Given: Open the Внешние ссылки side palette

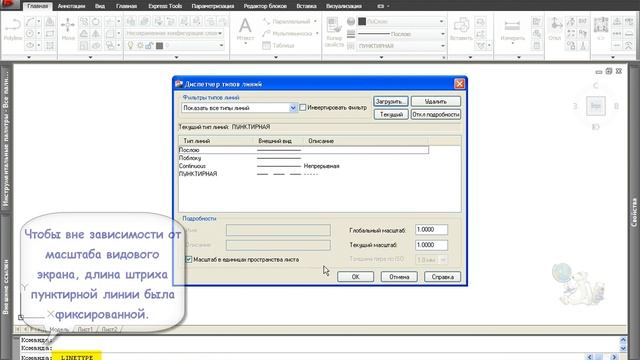Looking at the screenshot, I should [x=6, y=286].
